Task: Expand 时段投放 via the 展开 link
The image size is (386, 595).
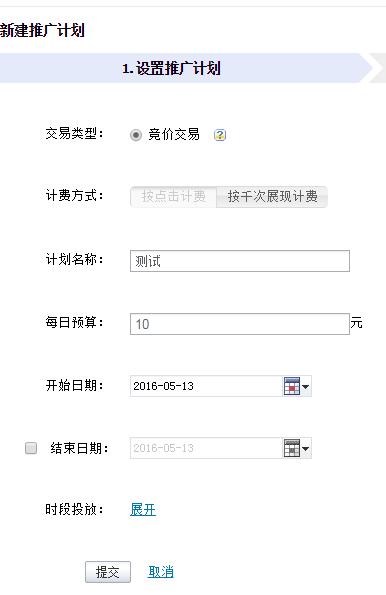Action: (x=143, y=509)
